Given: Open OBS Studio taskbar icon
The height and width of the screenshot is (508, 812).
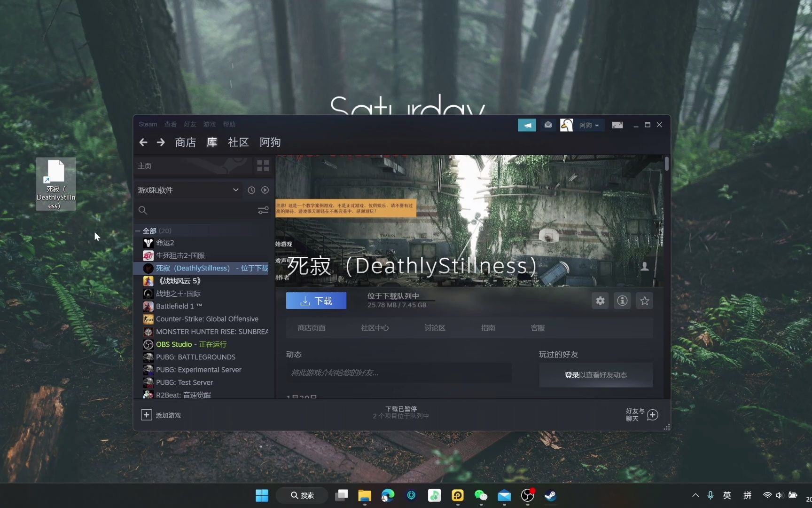Looking at the screenshot, I should (527, 495).
